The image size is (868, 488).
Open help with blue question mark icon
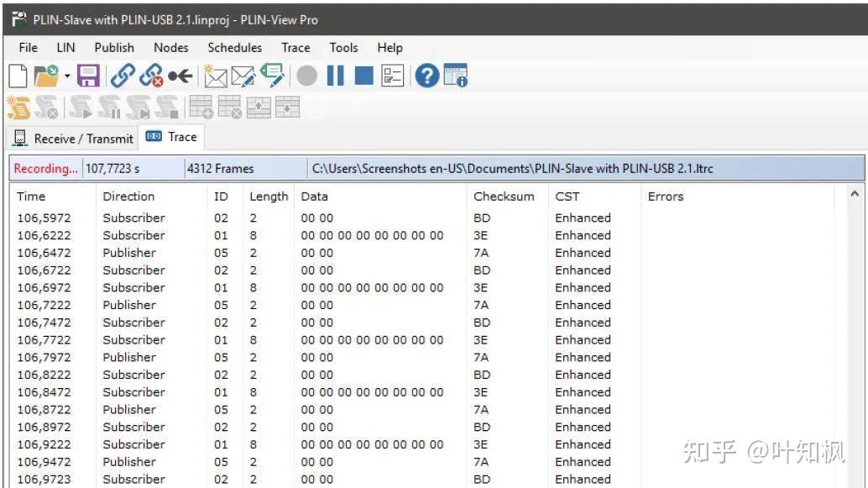coord(426,76)
